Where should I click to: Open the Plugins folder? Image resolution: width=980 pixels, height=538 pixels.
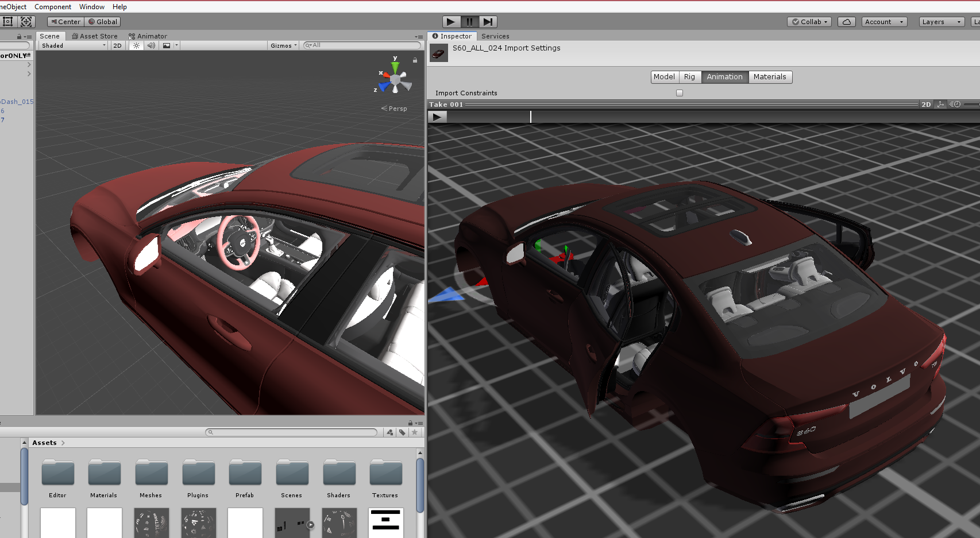click(198, 478)
